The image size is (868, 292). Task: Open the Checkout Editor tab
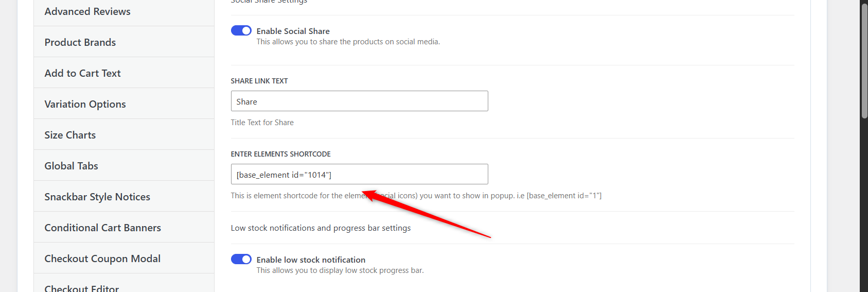124,283
